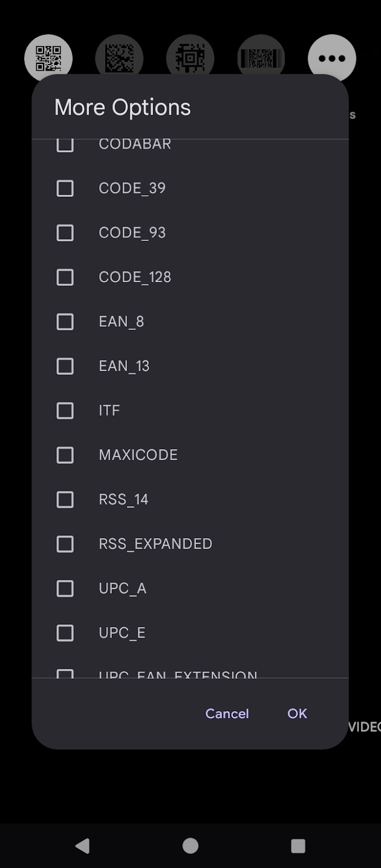Tap the RSS_14 list entry
Image resolution: width=381 pixels, height=868 pixels.
(124, 500)
